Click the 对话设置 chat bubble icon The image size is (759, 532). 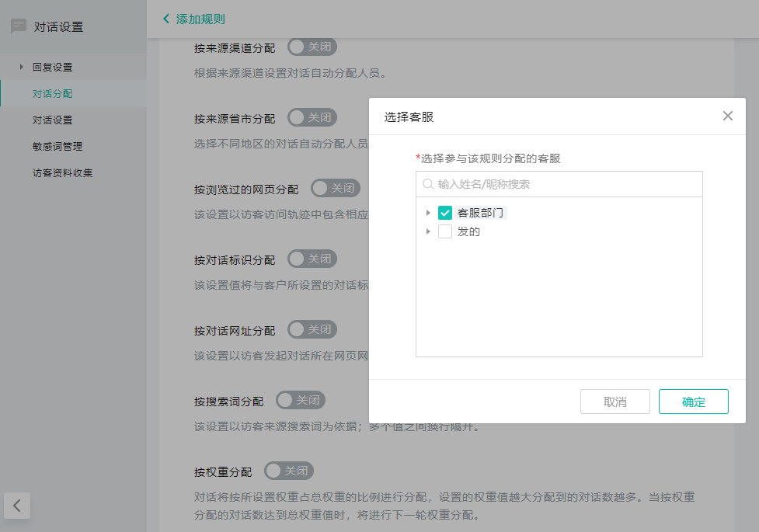[19, 26]
